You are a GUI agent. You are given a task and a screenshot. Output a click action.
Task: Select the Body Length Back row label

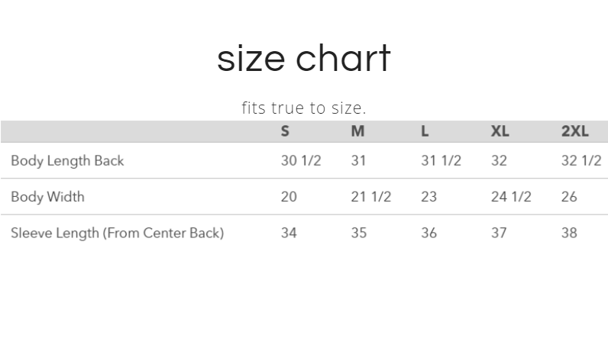pyautogui.click(x=67, y=161)
